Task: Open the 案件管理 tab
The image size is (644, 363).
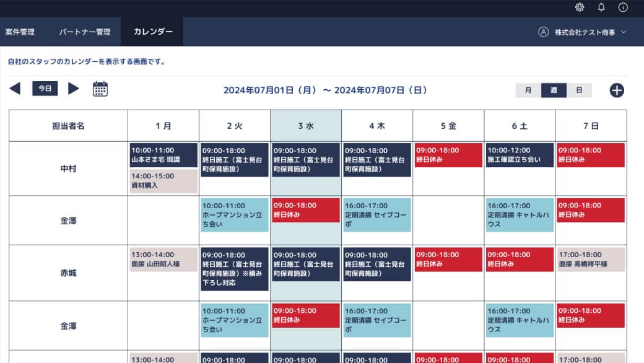Action: [x=20, y=32]
